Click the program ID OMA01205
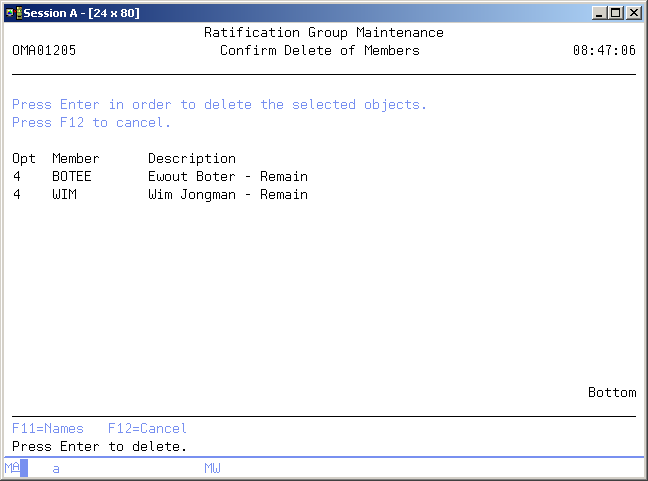Viewport: 648px width, 481px height. pyautogui.click(x=44, y=50)
